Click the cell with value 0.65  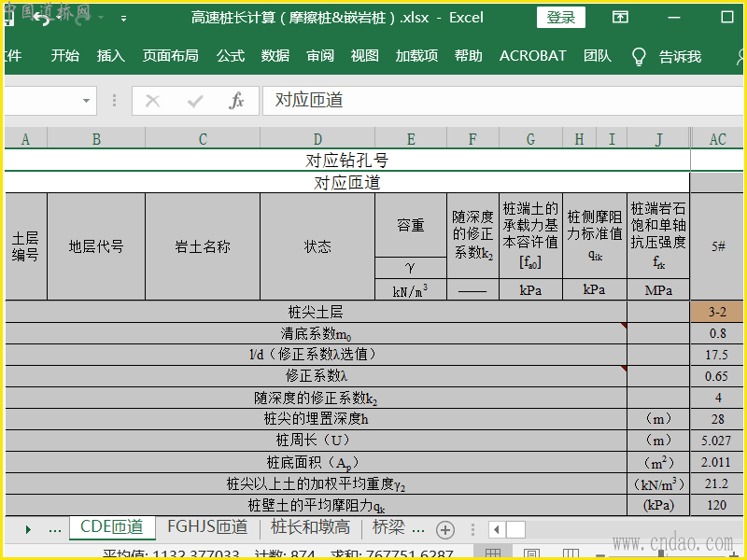point(717,376)
